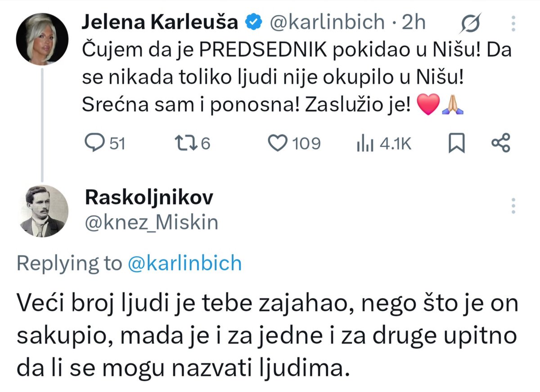Open Jelena Karleuša's profile picture
540x392 pixels.
coord(41,39)
